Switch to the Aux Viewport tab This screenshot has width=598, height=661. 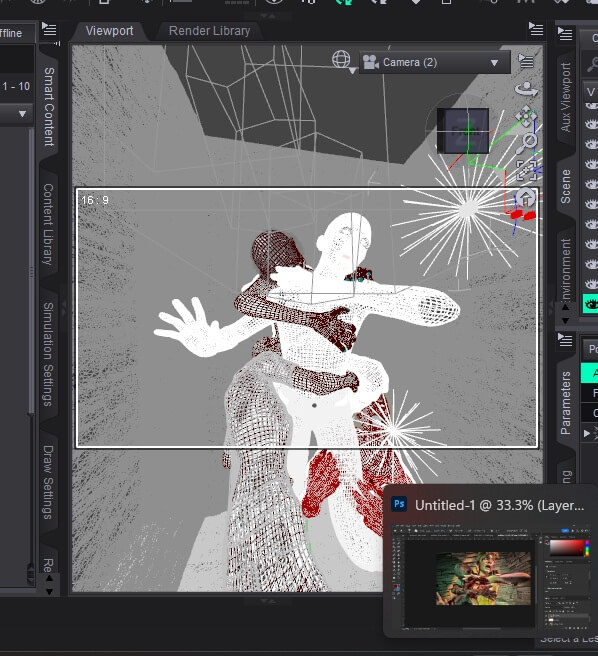coord(566,97)
